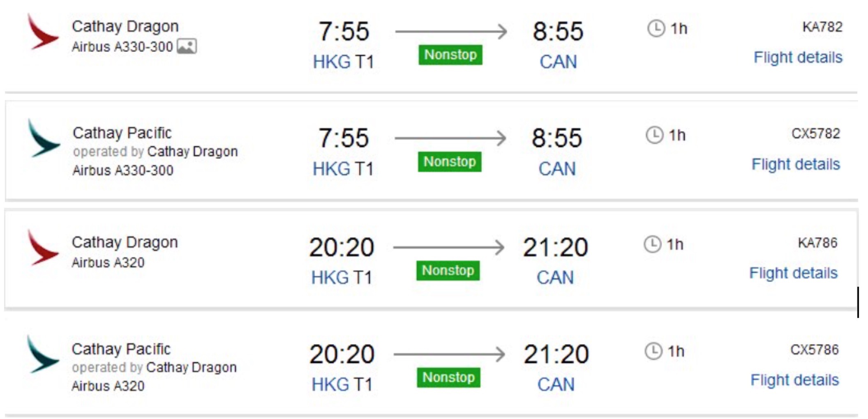Click HKG T1 departure airport on KA786
Image resolution: width=868 pixels, height=419 pixels.
342,278
